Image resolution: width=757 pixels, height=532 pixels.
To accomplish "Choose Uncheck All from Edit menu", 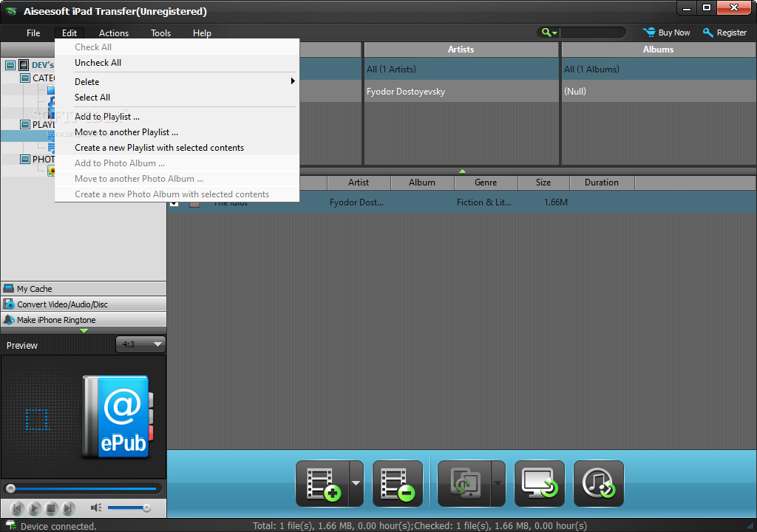I will click(177, 63).
